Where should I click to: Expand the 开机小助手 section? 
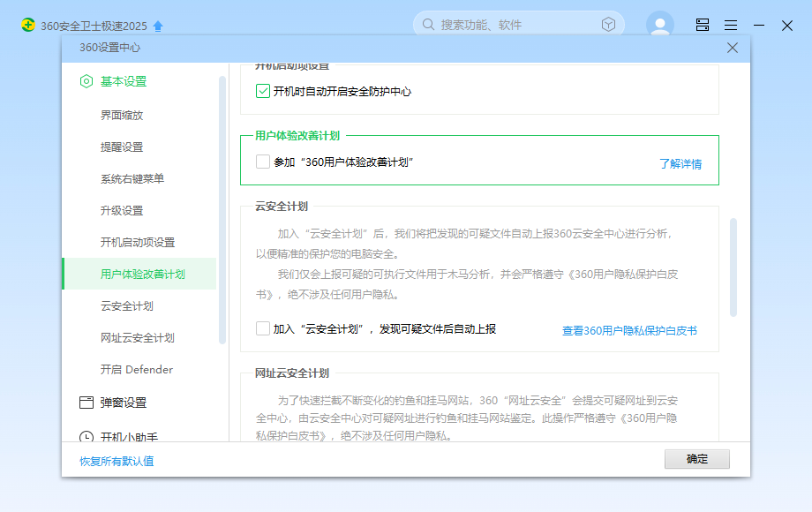(130, 436)
